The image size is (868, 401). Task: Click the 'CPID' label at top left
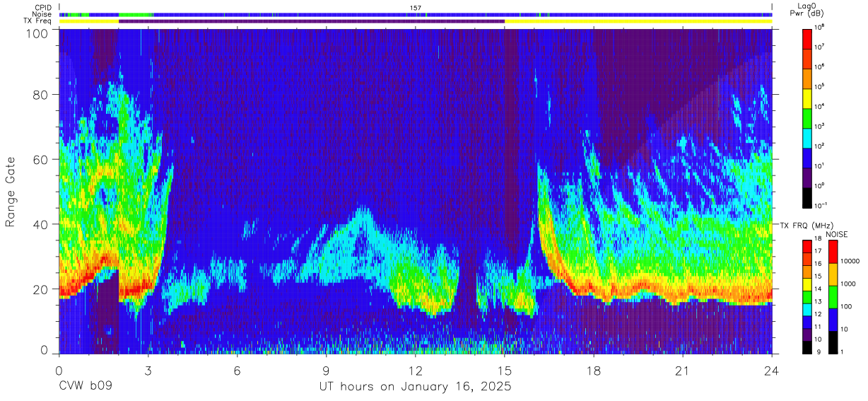(x=42, y=8)
